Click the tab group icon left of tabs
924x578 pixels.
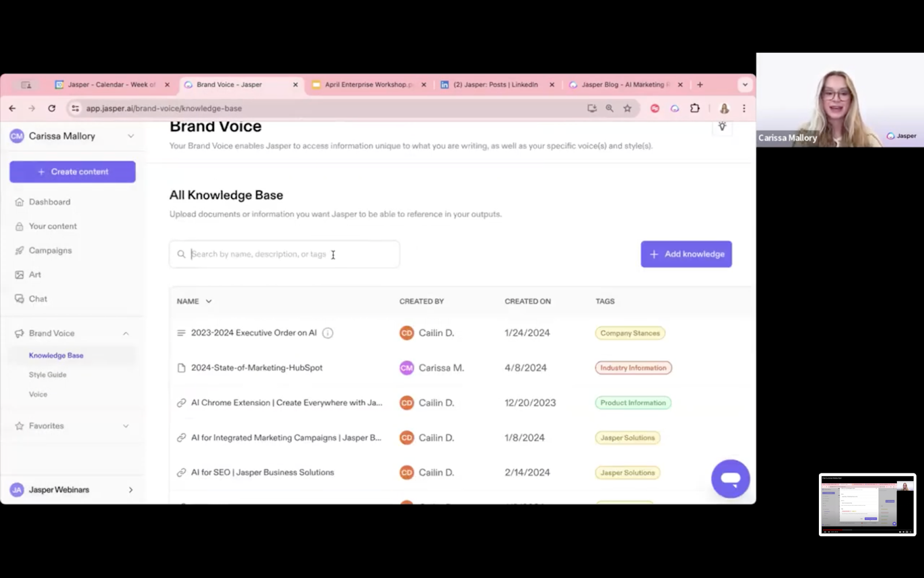(26, 84)
